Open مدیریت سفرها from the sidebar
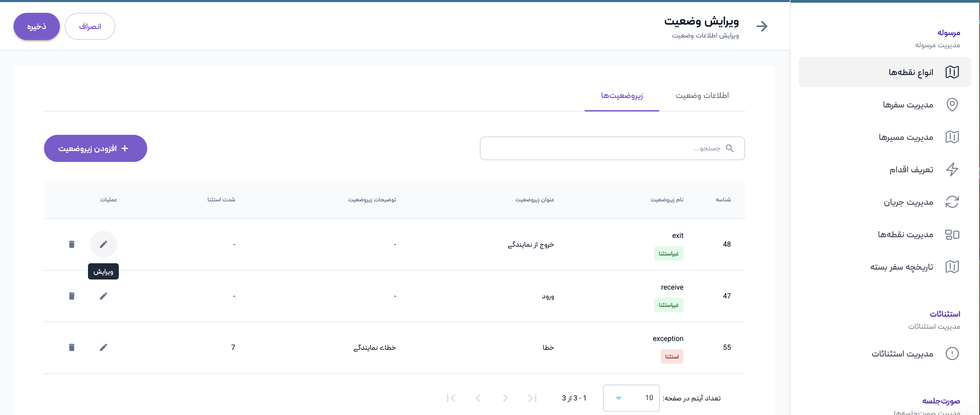980x415 pixels. click(908, 104)
